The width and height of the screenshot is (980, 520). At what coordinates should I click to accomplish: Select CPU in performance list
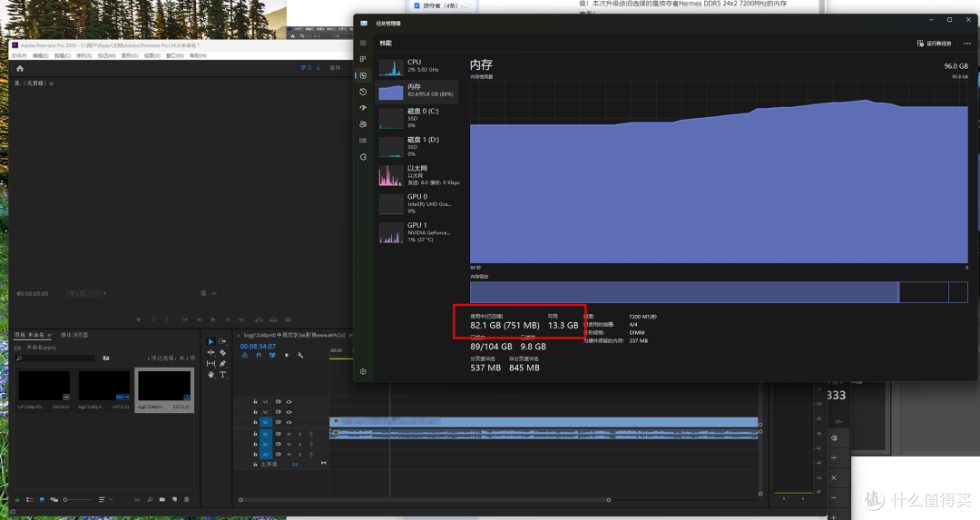(416, 65)
